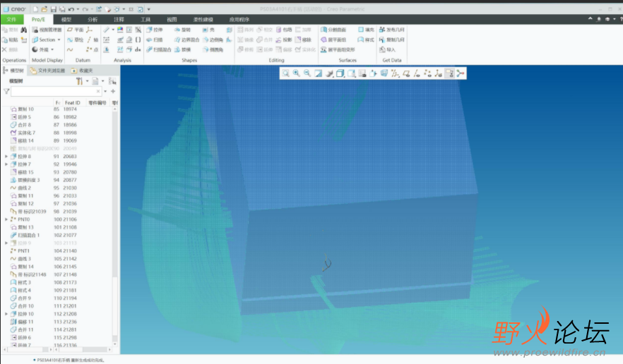Click the 导入 import button
The width and height of the screenshot is (623, 364).
(x=387, y=49)
